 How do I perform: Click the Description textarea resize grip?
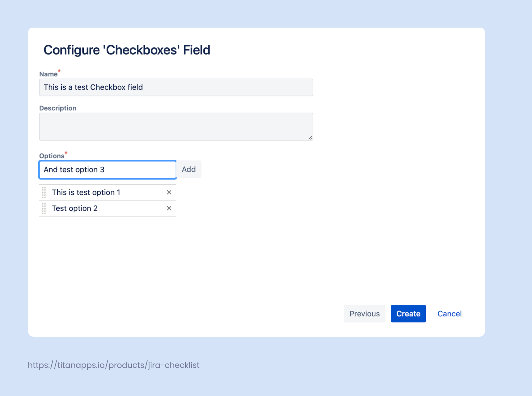pyautogui.click(x=311, y=138)
